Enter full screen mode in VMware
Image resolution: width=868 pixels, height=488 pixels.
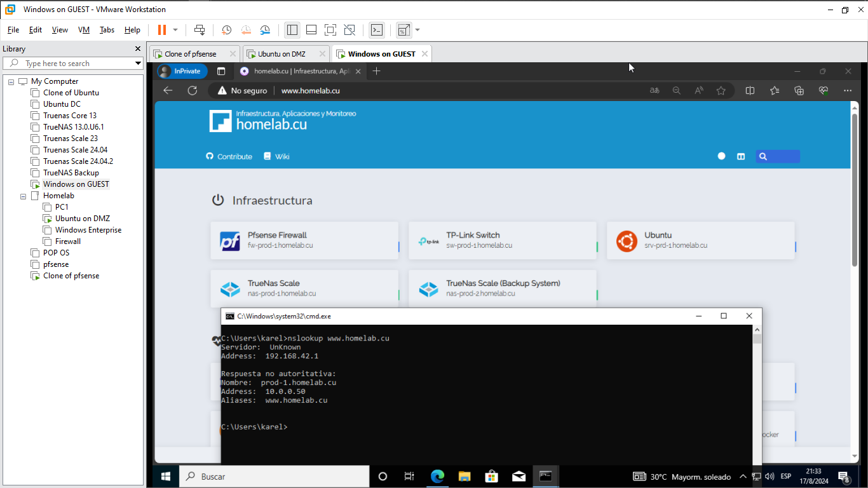coord(330,30)
